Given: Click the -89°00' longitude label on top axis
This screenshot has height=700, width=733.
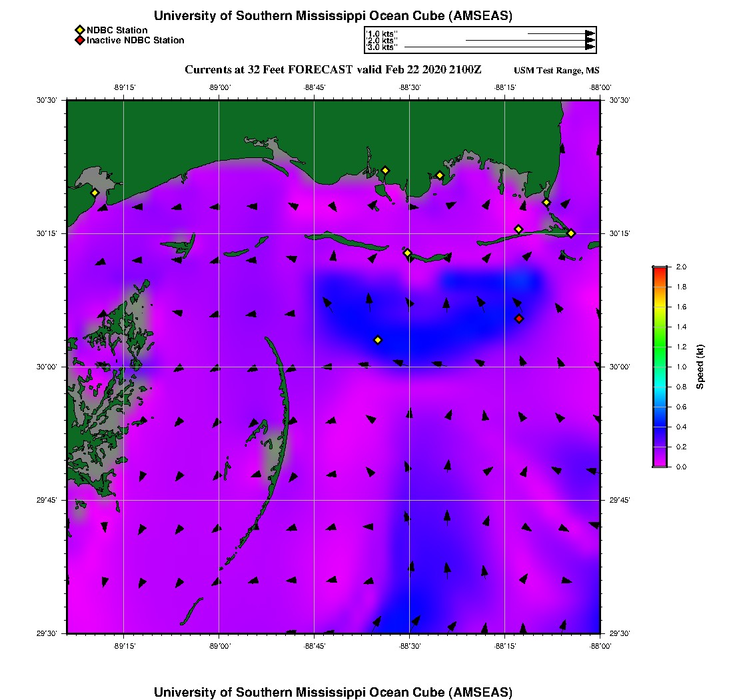Looking at the screenshot, I should click(x=219, y=87).
